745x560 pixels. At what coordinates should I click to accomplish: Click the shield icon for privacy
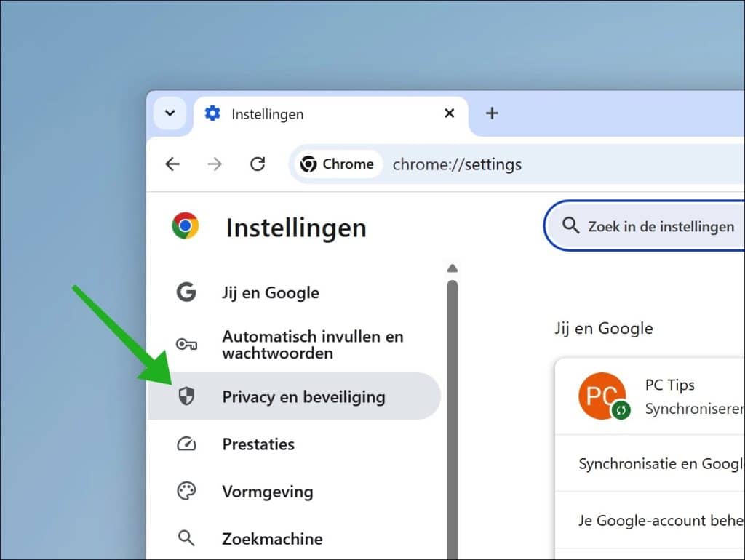coord(186,396)
